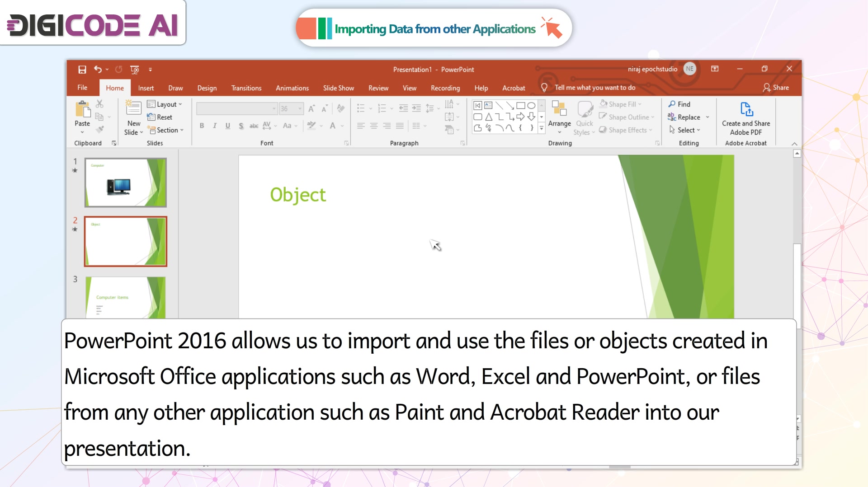868x487 pixels.
Task: Toggle Underline formatting
Action: [x=228, y=126]
